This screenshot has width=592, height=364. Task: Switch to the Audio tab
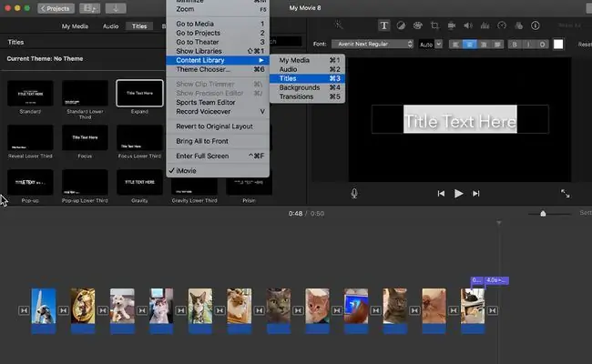[110, 26]
